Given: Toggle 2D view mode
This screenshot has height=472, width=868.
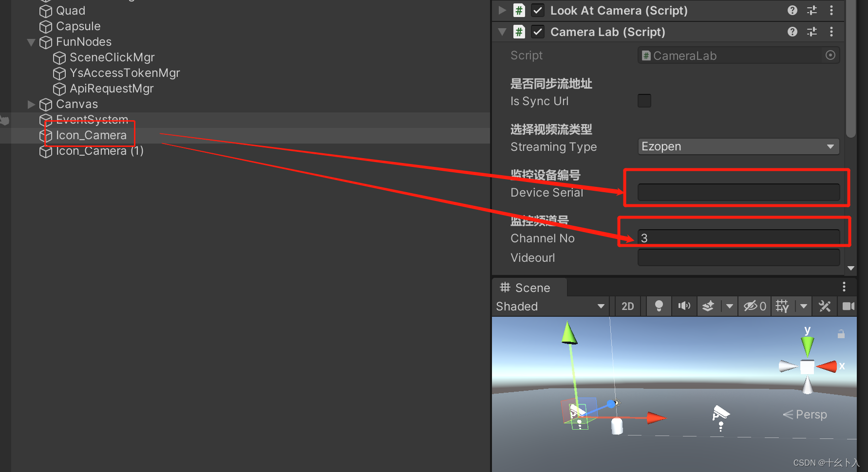Looking at the screenshot, I should [628, 306].
